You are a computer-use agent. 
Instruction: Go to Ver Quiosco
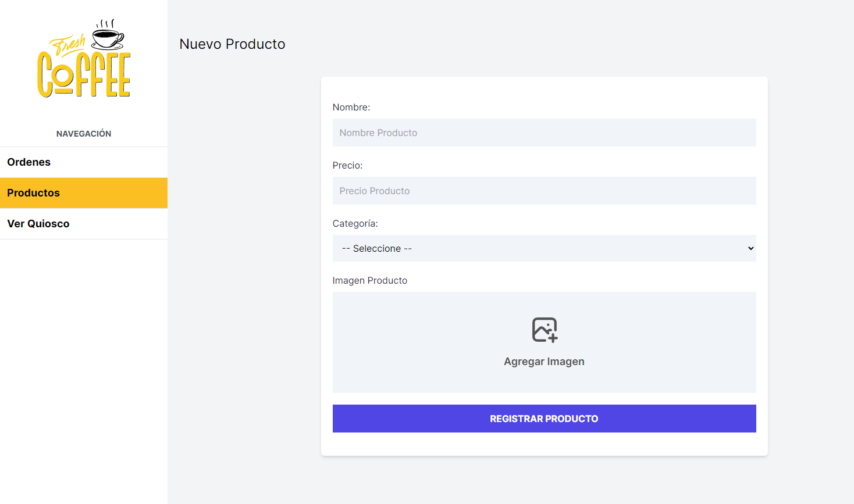(84, 224)
